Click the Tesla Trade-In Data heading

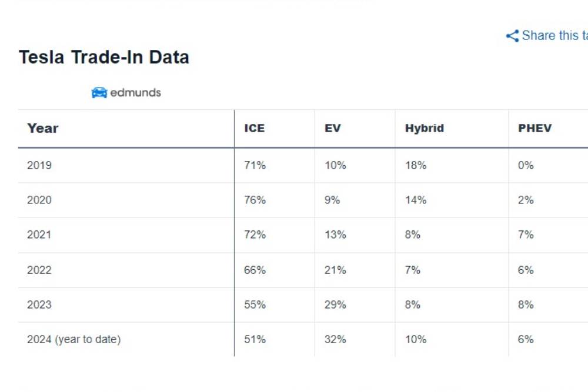pyautogui.click(x=104, y=58)
